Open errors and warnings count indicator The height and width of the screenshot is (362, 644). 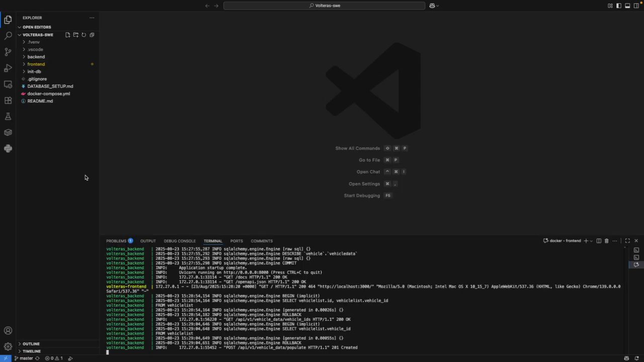coord(54,358)
